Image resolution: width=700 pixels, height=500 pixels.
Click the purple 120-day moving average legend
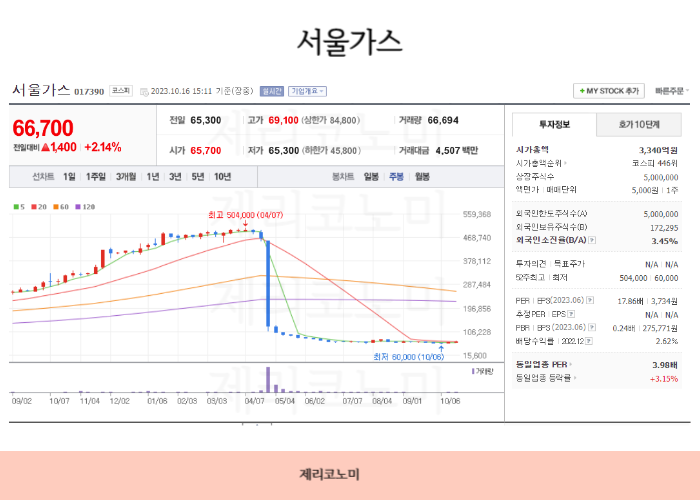[85, 207]
